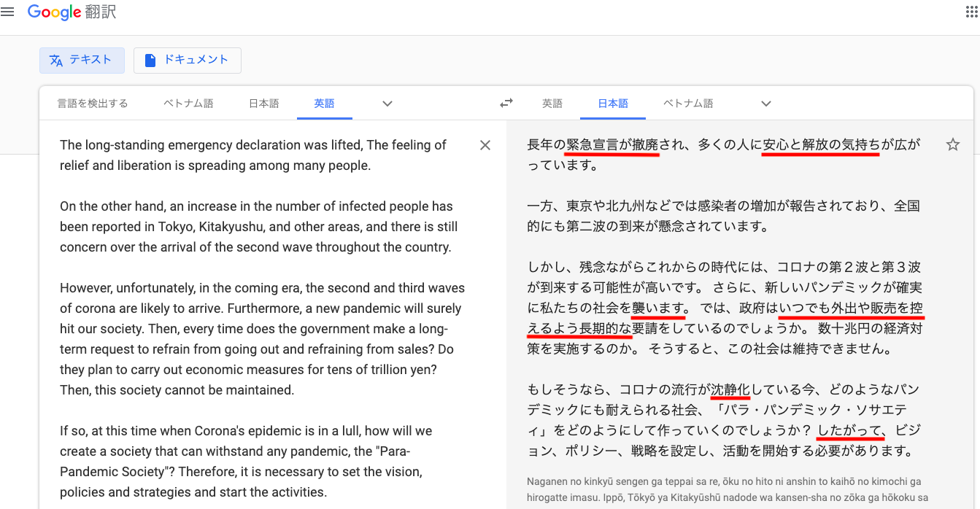The width and height of the screenshot is (980, 509).
Task: Clear the English source text with the X
Action: [485, 145]
